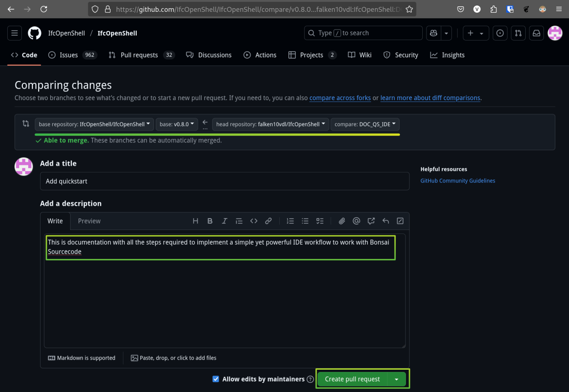Image resolution: width=569 pixels, height=392 pixels.
Task: Open the Insights tab
Action: 447,55
